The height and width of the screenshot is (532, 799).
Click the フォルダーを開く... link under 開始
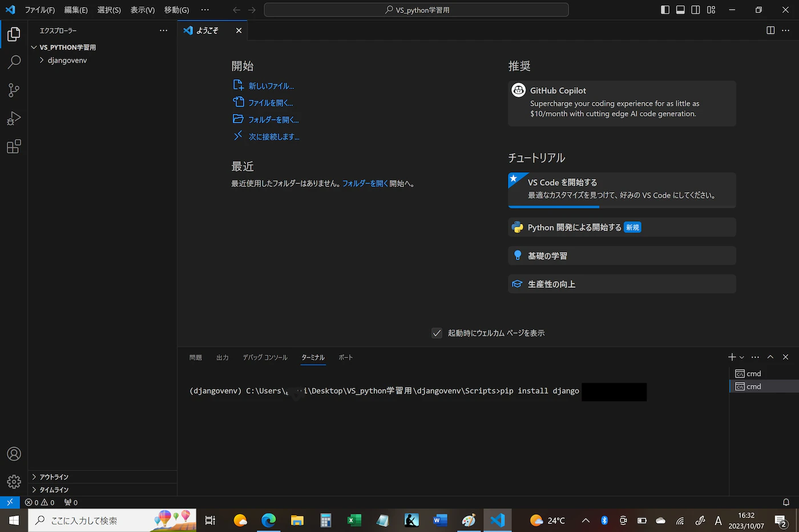273,120
